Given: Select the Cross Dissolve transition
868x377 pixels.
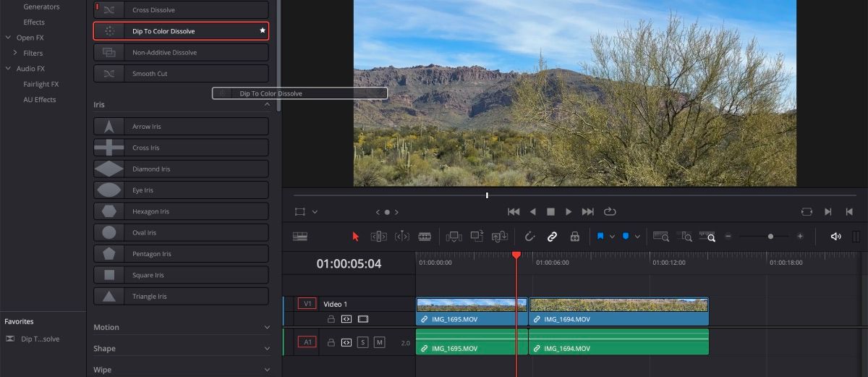Looking at the screenshot, I should tap(181, 10).
